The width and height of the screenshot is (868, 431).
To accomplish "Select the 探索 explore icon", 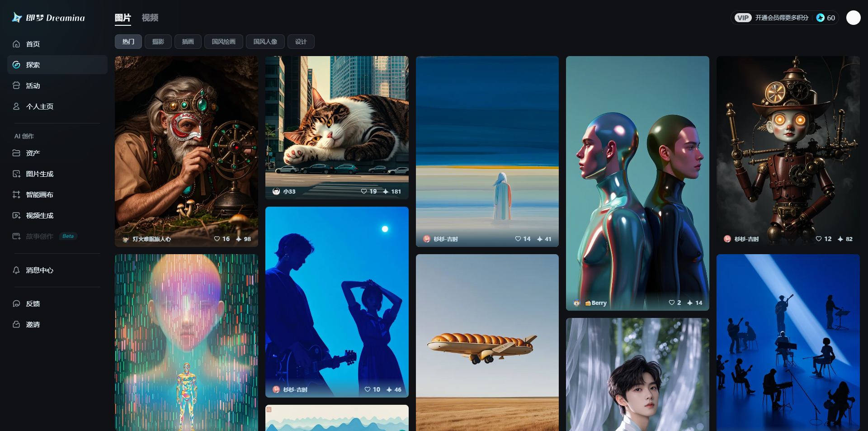I will coord(16,65).
